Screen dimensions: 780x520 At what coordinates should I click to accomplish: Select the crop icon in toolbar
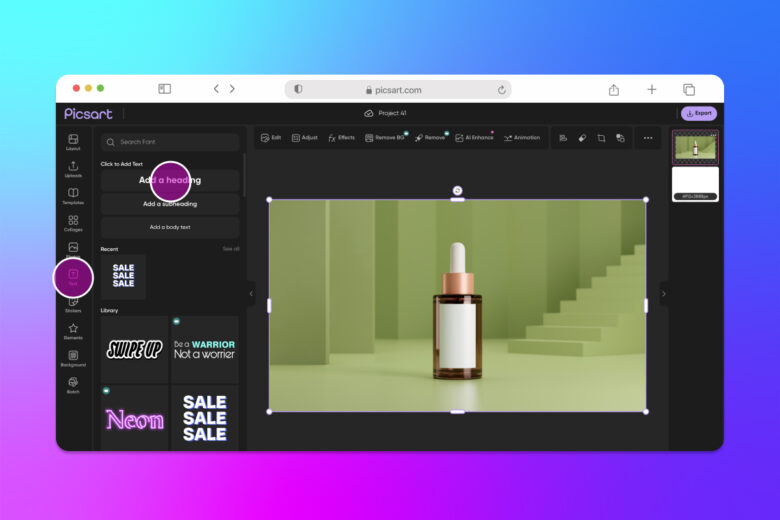[601, 138]
